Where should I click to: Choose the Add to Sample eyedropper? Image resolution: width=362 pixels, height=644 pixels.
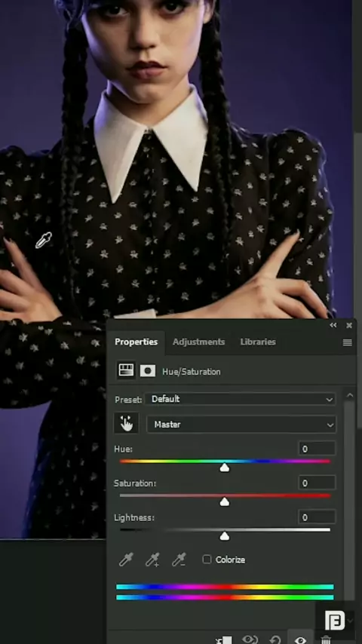[x=152, y=560]
